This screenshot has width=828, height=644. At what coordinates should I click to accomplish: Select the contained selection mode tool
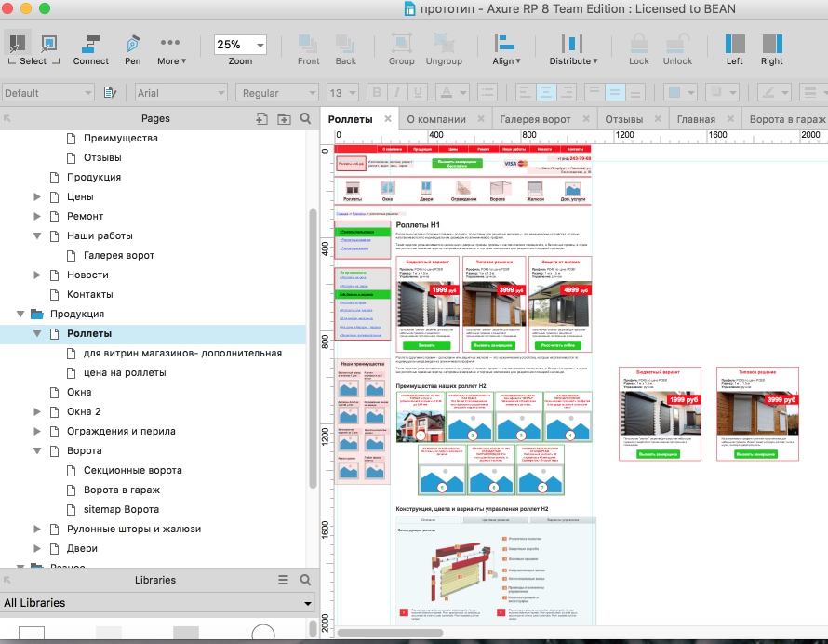[48, 43]
